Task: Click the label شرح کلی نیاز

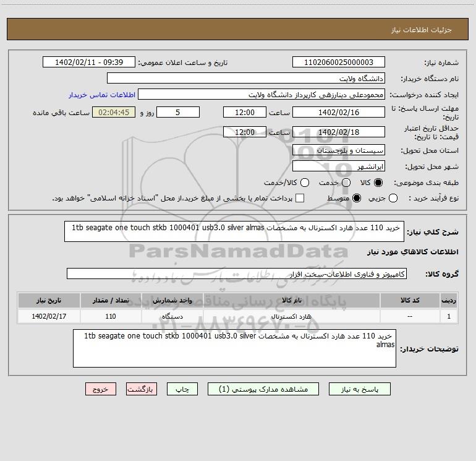Action: (433, 232)
